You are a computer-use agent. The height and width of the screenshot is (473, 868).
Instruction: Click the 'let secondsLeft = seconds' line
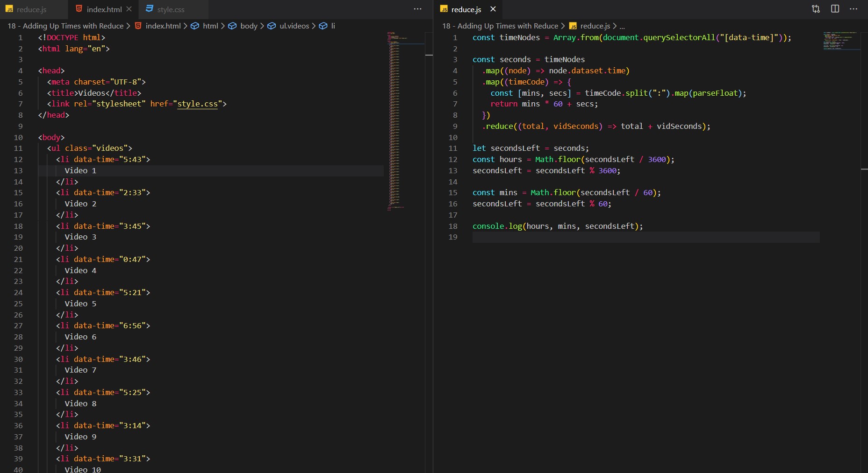[531, 148]
